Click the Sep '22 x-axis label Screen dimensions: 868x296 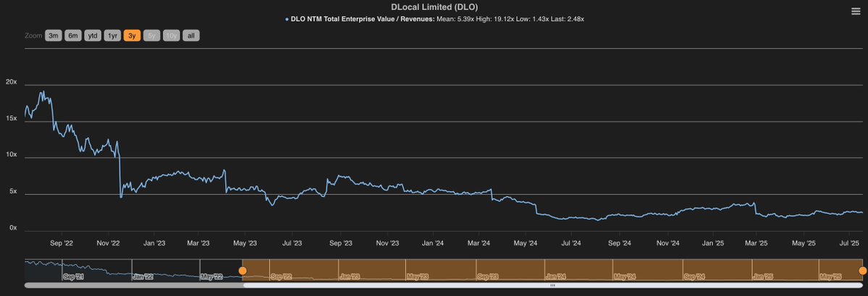[x=61, y=243]
